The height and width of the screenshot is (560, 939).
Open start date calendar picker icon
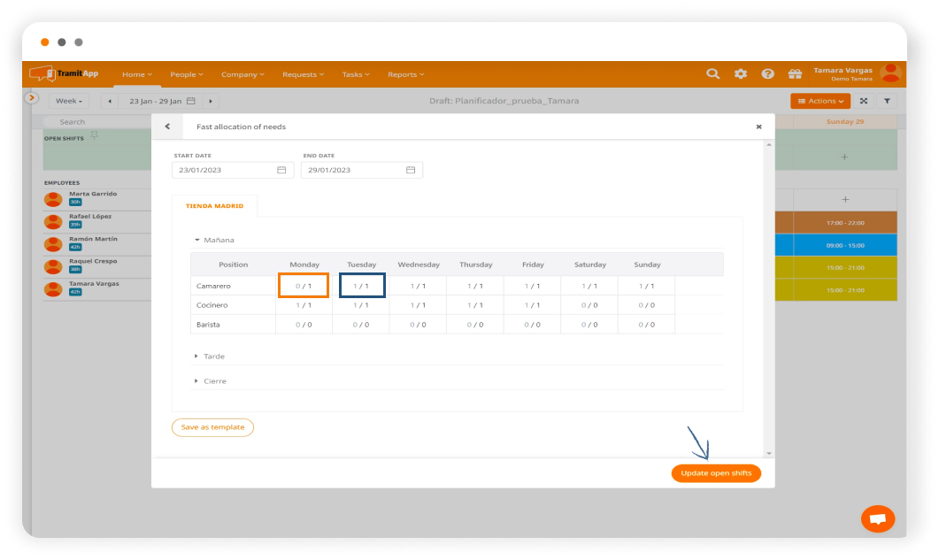pos(281,170)
